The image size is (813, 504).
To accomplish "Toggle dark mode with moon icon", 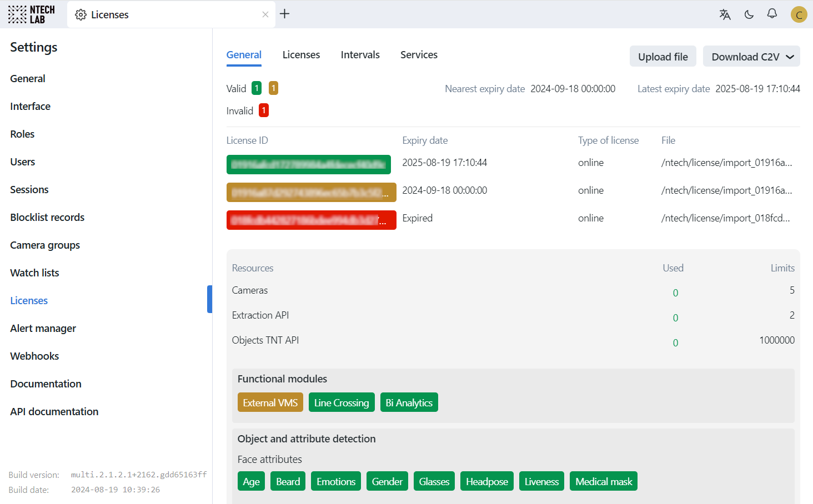I will (749, 14).
